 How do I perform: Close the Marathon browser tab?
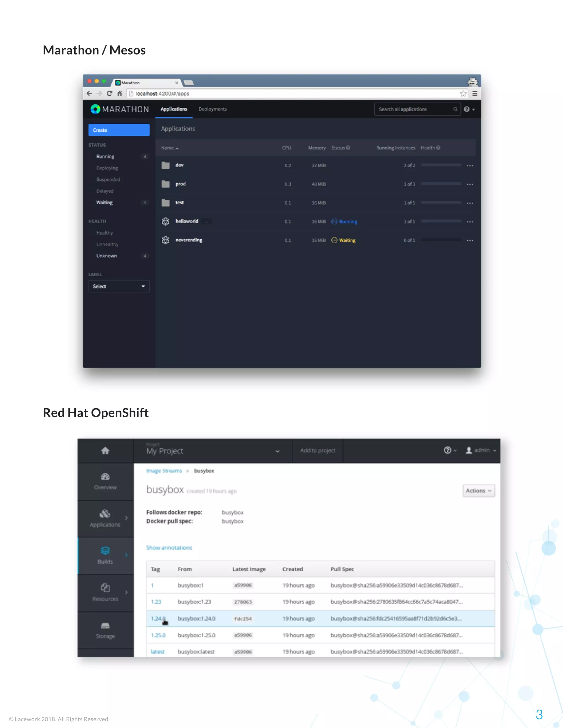coord(176,83)
